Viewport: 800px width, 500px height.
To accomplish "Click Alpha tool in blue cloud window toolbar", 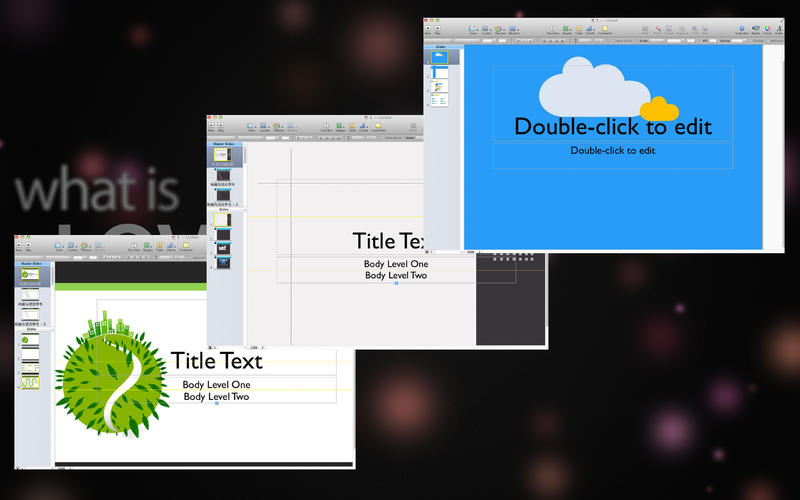I will [x=658, y=29].
